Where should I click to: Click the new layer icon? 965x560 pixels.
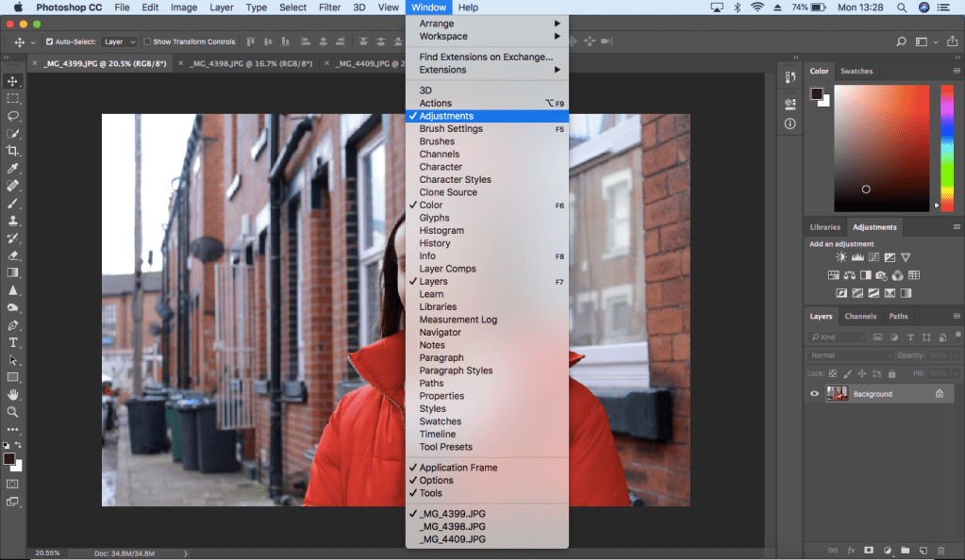pos(923,550)
